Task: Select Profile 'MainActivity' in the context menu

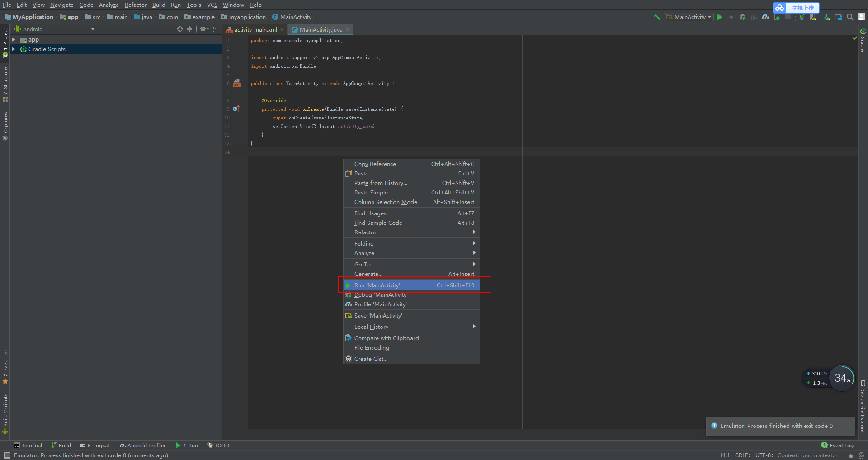Action: 411,304
